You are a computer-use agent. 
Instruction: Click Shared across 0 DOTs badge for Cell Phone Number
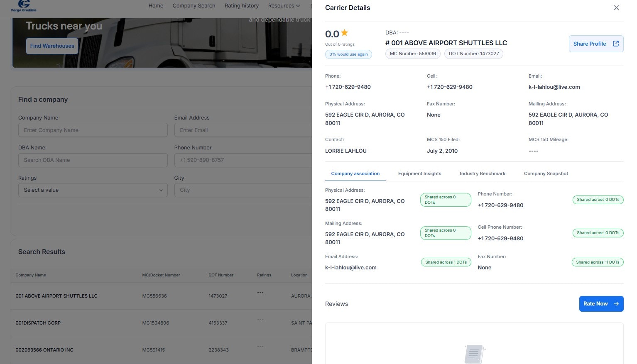pyautogui.click(x=598, y=233)
